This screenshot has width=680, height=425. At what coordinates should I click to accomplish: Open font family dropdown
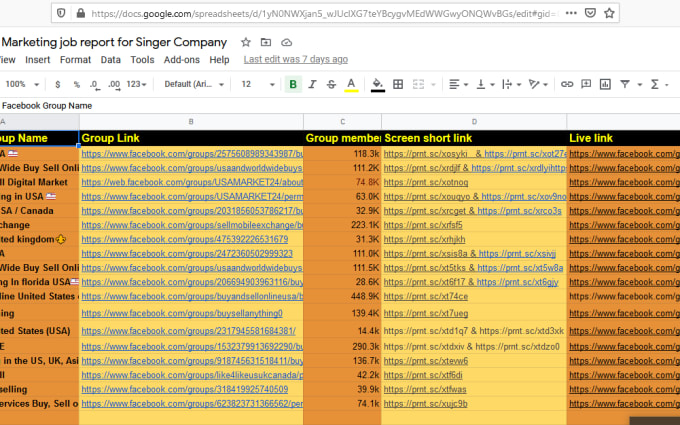point(194,84)
